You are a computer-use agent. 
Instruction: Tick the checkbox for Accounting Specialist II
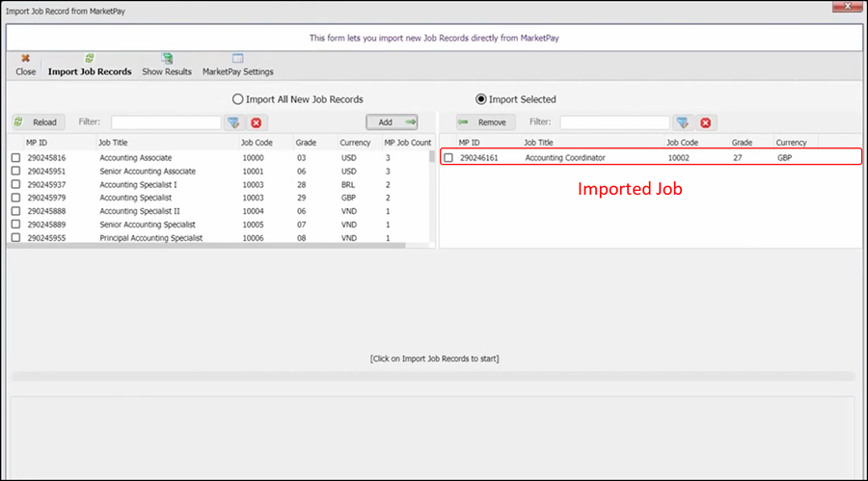click(x=15, y=211)
